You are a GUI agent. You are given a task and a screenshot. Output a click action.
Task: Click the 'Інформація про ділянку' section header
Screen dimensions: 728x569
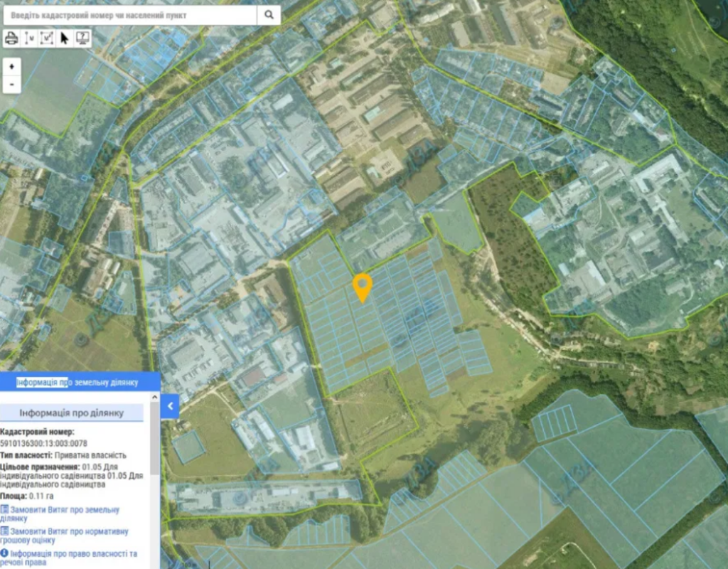click(x=71, y=413)
